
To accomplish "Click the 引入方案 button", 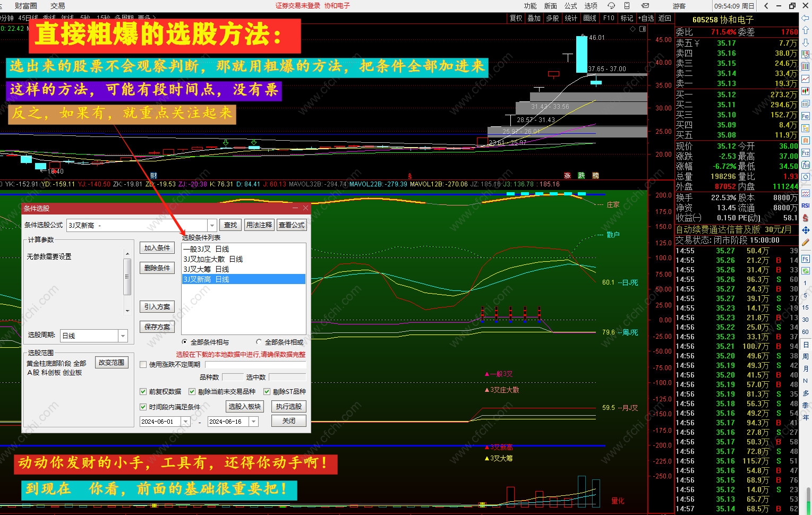I will click(x=157, y=307).
